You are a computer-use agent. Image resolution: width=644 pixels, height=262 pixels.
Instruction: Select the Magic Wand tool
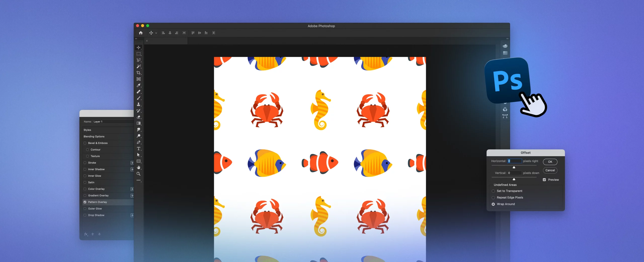coord(138,67)
